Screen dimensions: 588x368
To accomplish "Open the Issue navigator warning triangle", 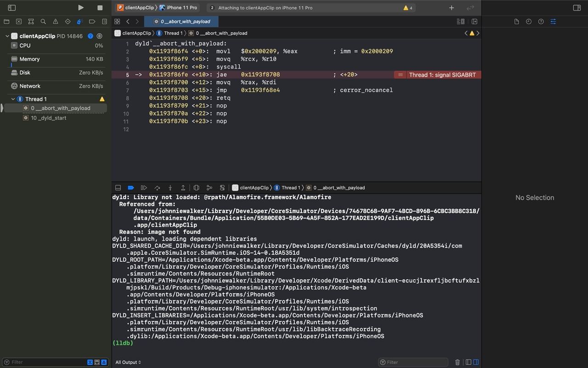I will 56,22.
